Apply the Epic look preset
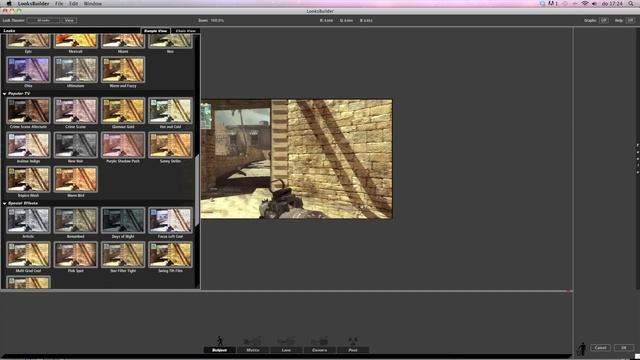Screen dimensions: 640x360 click(28, 41)
